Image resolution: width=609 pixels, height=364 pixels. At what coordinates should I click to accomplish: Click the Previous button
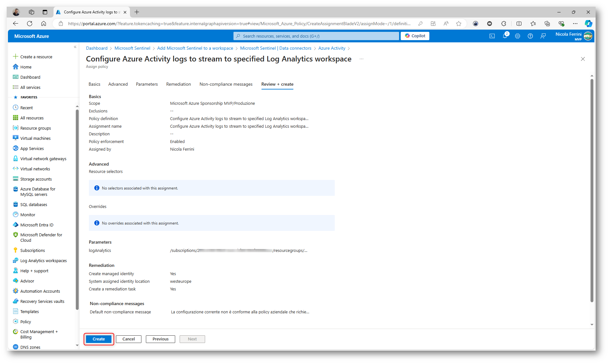tap(161, 339)
